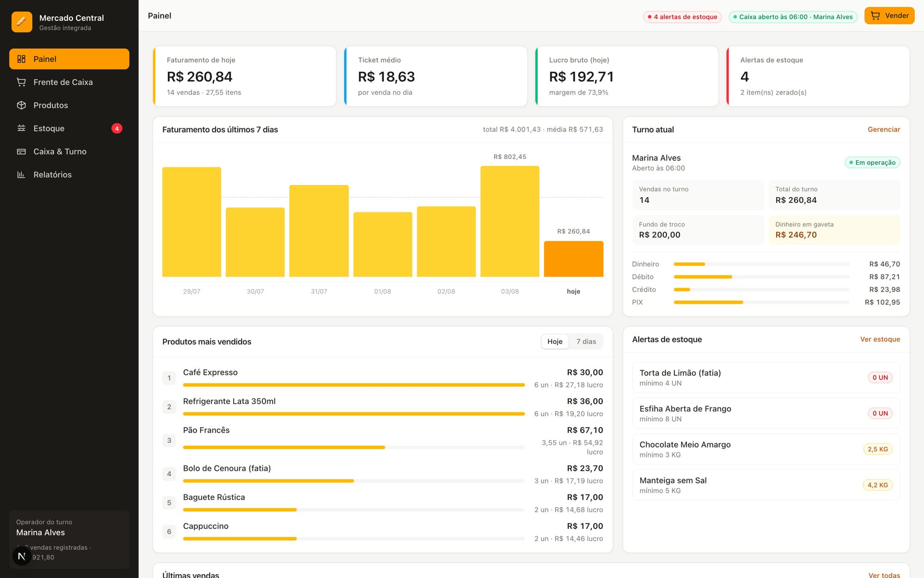The image size is (924, 578).
Task: Click the red 4 badge beside Estoque
Action: tap(117, 128)
